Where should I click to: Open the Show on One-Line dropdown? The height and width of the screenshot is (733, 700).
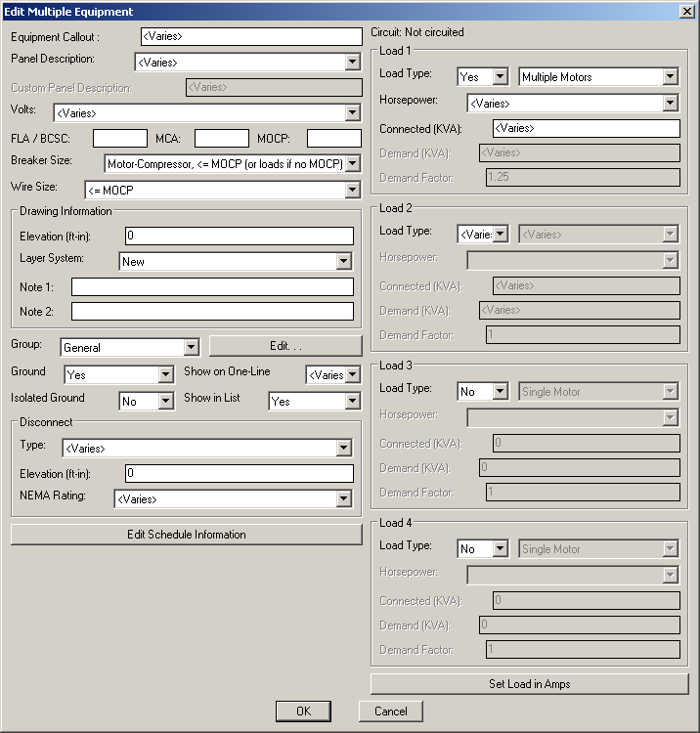click(333, 374)
